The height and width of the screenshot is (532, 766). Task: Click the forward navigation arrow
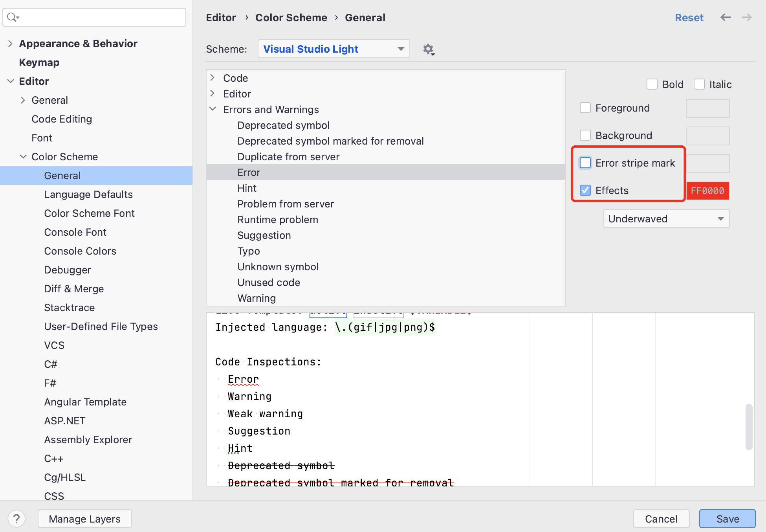pyautogui.click(x=746, y=18)
